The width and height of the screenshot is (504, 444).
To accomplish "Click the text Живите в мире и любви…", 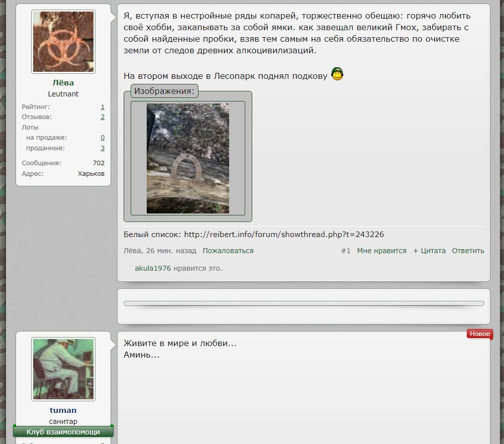I will click(180, 343).
